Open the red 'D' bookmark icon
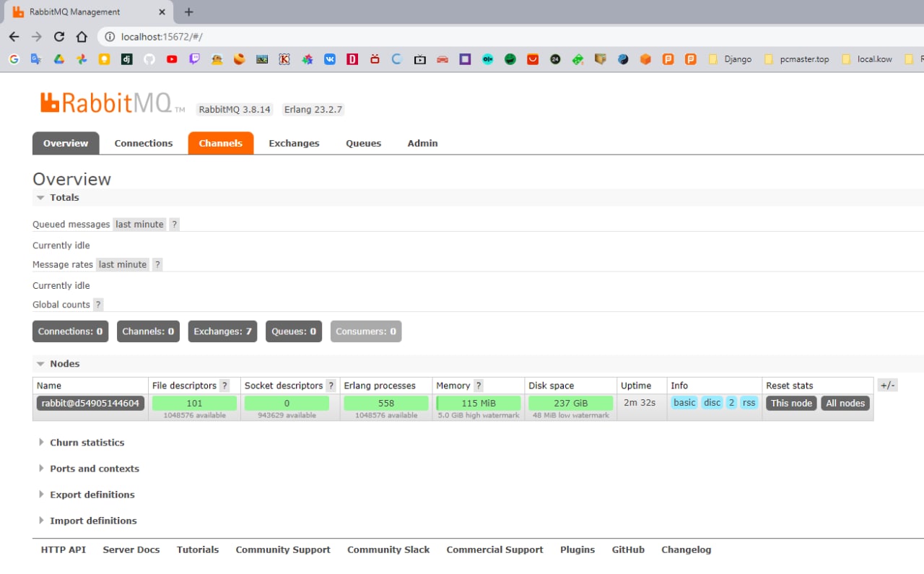Image resolution: width=924 pixels, height=574 pixels. [x=352, y=59]
